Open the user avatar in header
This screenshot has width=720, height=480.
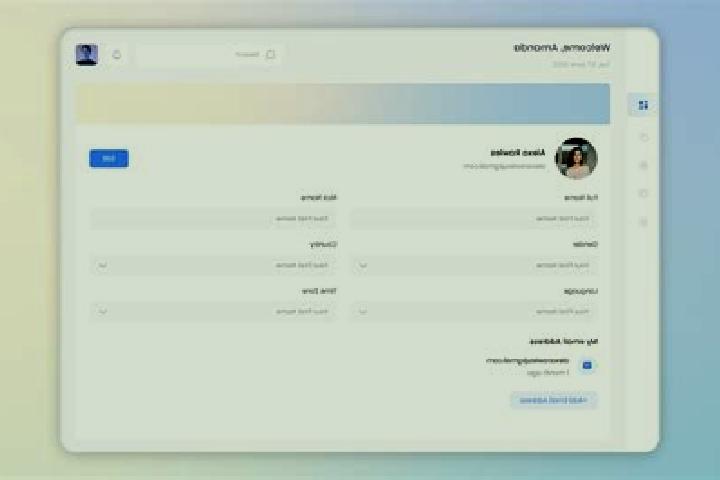pos(87,55)
